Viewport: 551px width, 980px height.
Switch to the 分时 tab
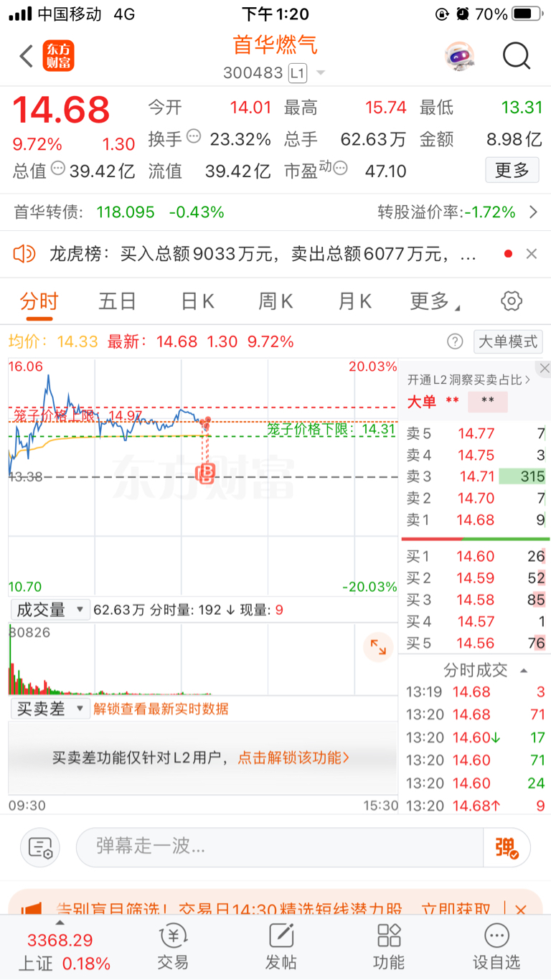pos(39,301)
